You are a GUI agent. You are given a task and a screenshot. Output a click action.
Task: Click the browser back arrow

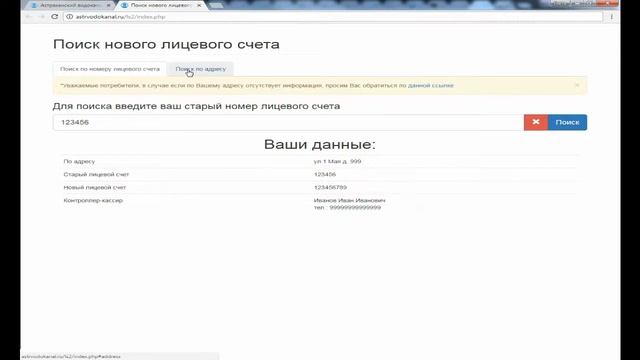coord(29,17)
